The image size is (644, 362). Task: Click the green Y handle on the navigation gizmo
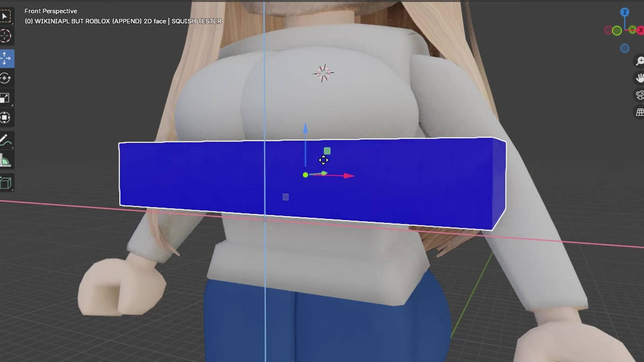click(x=632, y=30)
